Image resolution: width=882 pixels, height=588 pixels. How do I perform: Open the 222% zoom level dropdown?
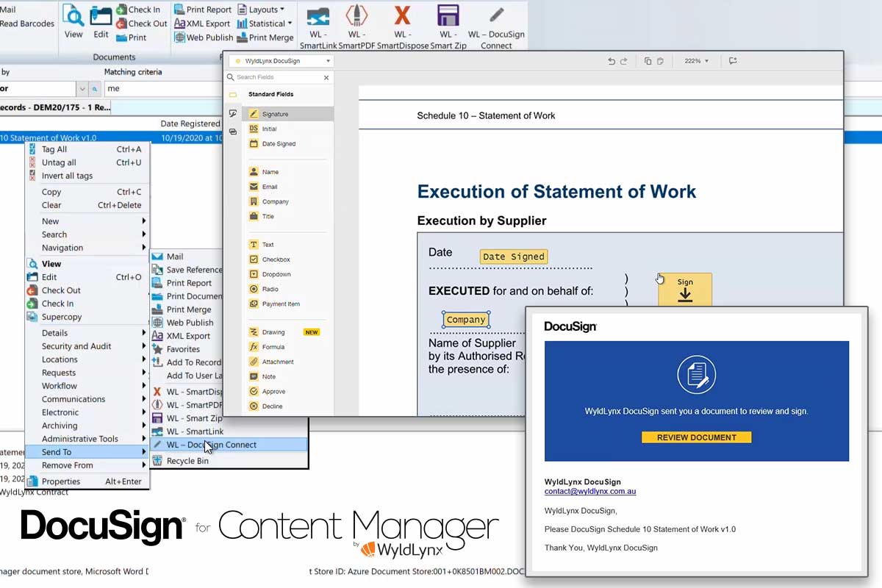[696, 61]
